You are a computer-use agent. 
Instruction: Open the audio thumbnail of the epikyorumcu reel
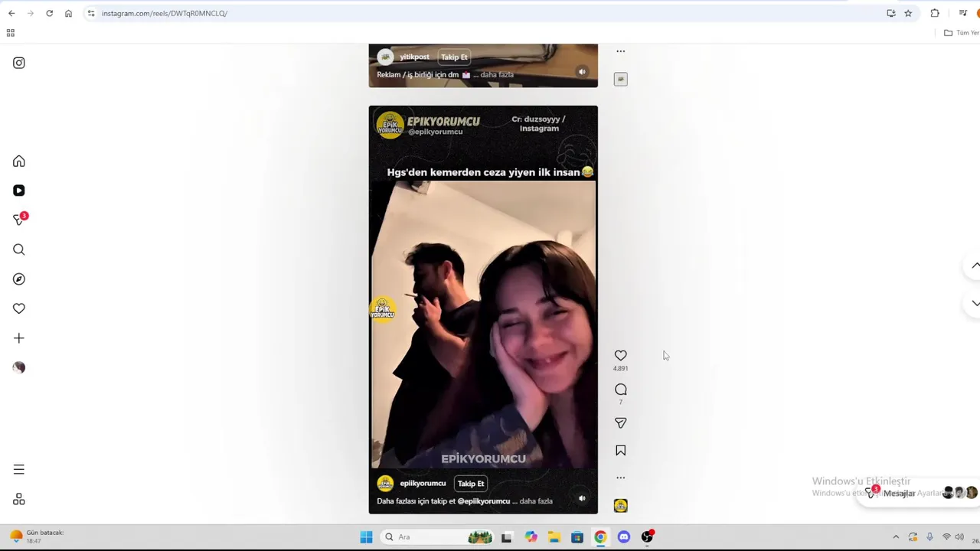click(621, 506)
